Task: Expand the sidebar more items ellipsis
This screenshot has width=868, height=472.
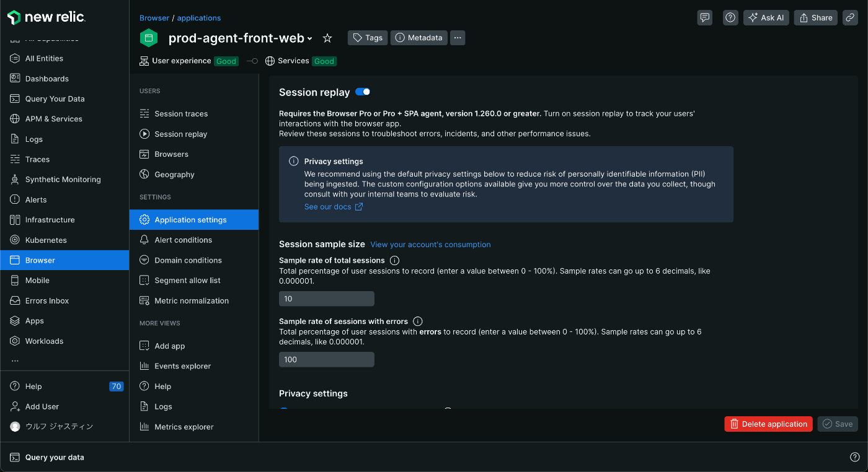Action: (x=15, y=361)
